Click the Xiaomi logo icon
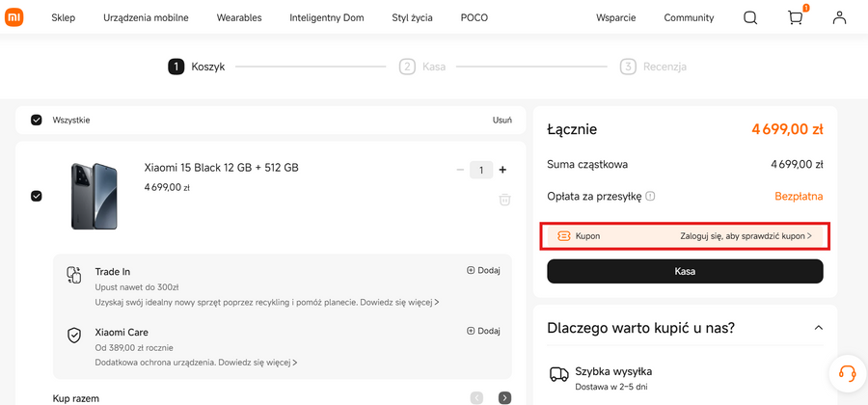The width and height of the screenshot is (868, 405). (14, 17)
